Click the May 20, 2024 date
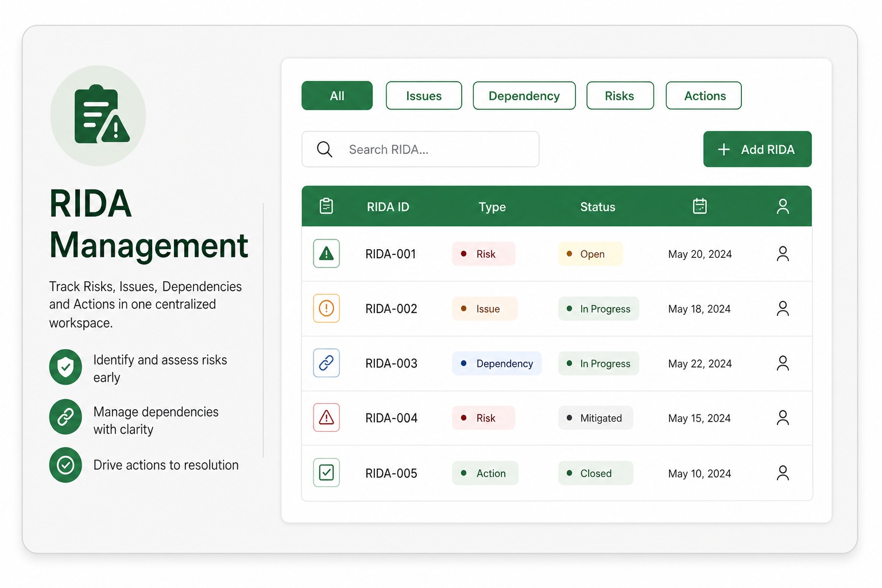Screen dimensions: 882x588 700,254
